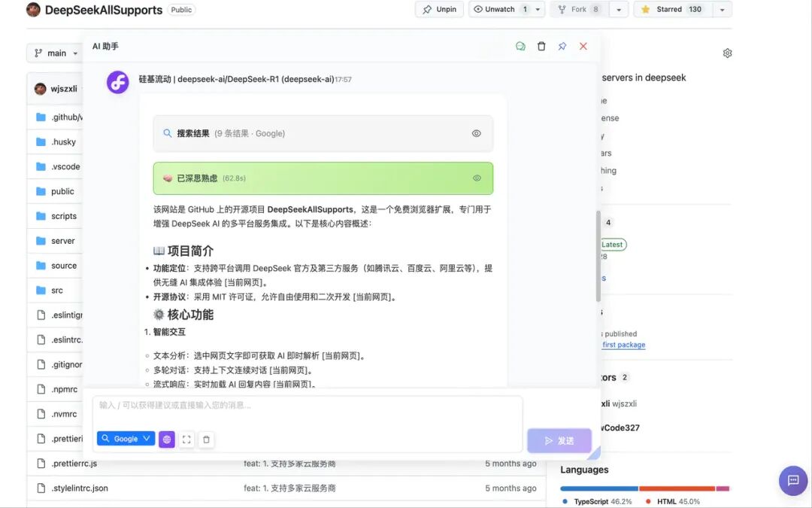Image resolution: width=812 pixels, height=508 pixels.
Task: Open the main branch selector
Action: 56,53
